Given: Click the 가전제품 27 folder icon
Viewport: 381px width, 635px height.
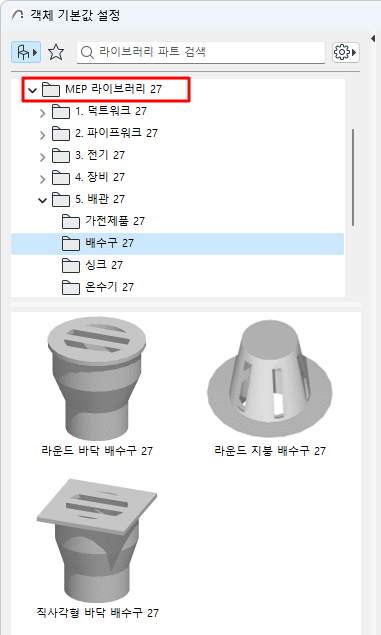Looking at the screenshot, I should click(x=71, y=222).
